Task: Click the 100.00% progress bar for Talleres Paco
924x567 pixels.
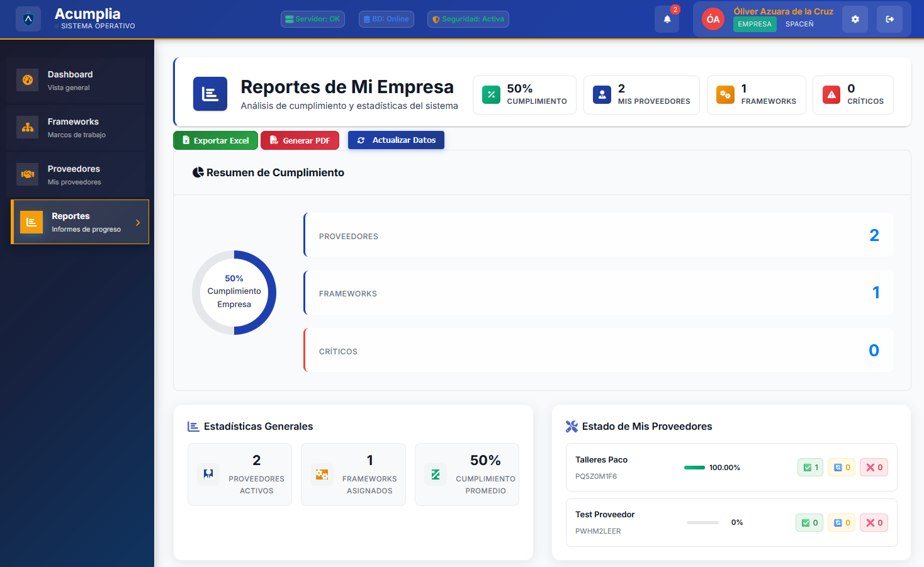Action: 696,468
